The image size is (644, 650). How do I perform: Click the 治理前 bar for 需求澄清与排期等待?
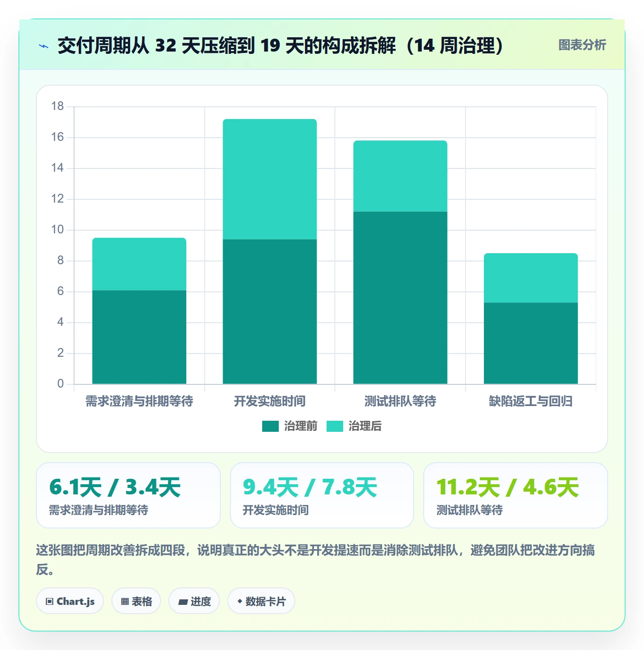pos(139,337)
